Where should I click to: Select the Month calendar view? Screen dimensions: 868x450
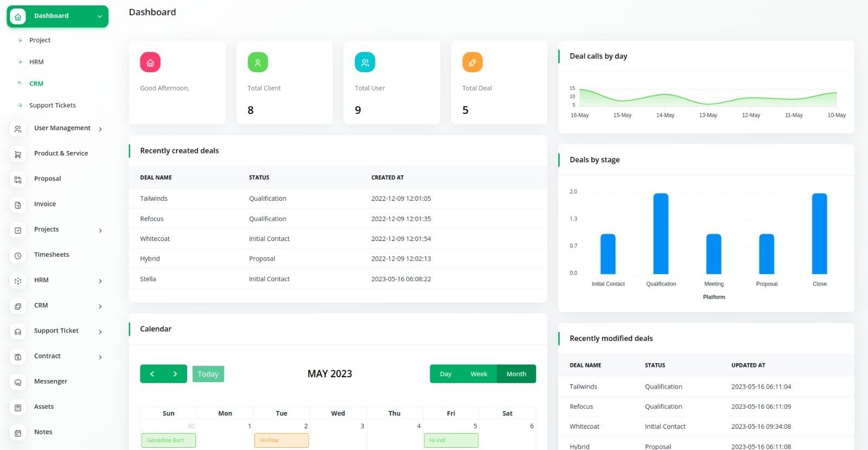point(516,374)
